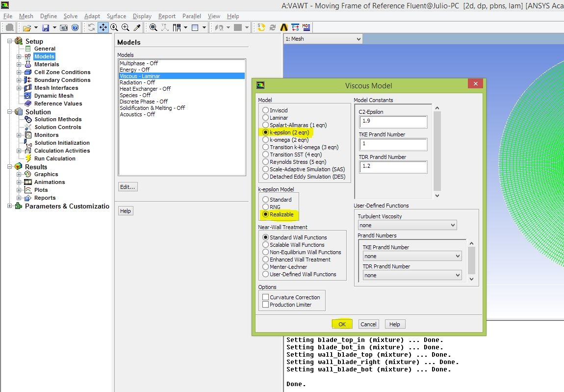564x392 pixels.
Task: Expand the Graphics tree node
Action: (19, 175)
